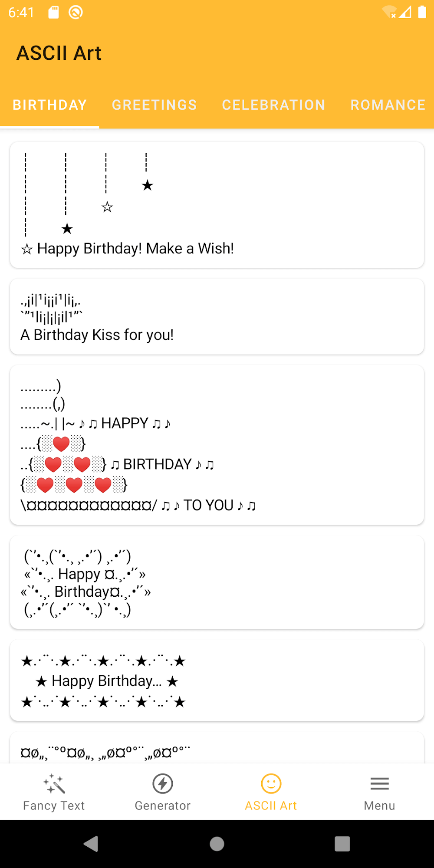Viewport: 434px width, 868px height.
Task: Open the Celebration tab
Action: tap(274, 105)
